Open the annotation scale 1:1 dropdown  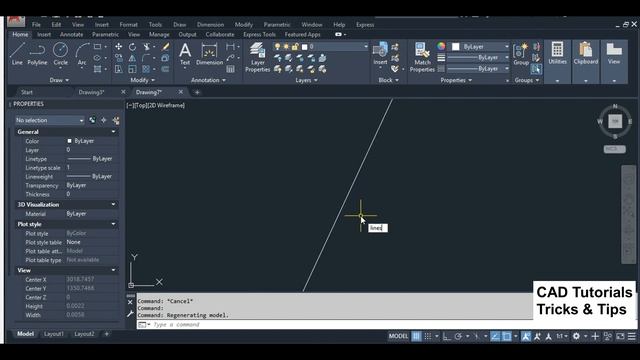tap(562, 336)
